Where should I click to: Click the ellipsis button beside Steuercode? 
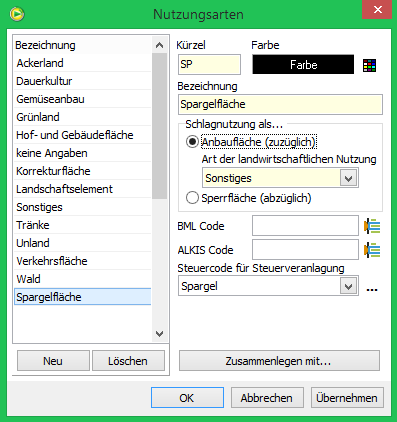point(372,289)
